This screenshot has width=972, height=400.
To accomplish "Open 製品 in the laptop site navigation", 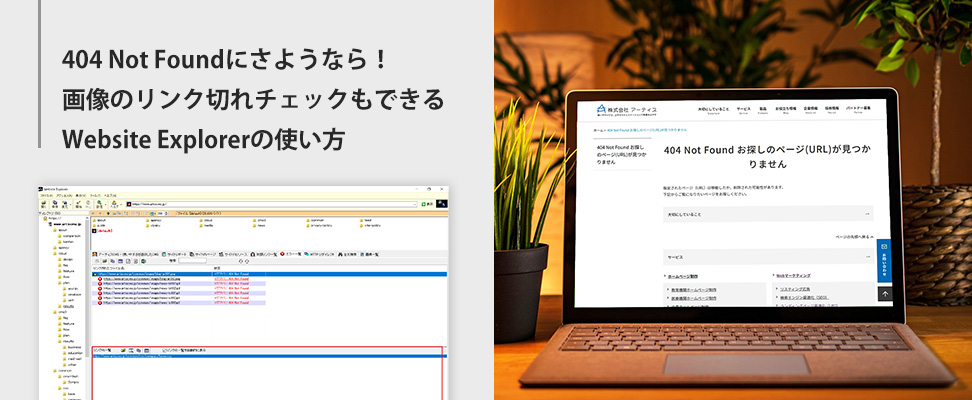I will point(763,110).
